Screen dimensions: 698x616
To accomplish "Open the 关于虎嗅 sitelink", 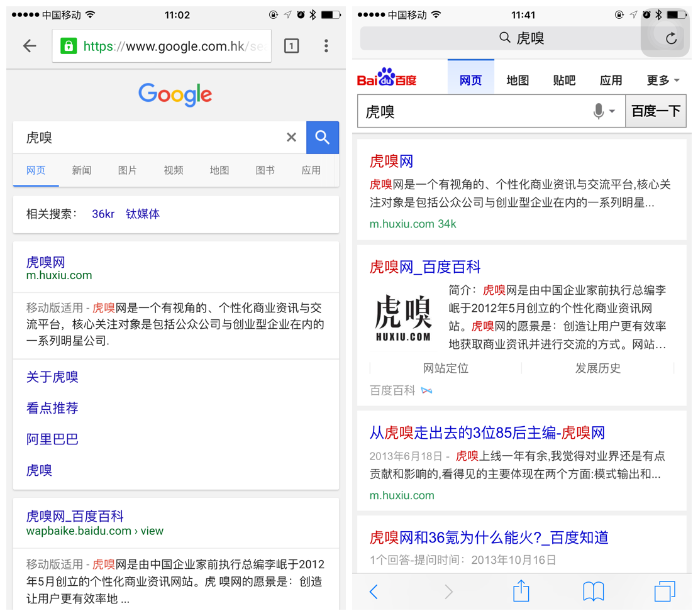I will click(x=52, y=377).
